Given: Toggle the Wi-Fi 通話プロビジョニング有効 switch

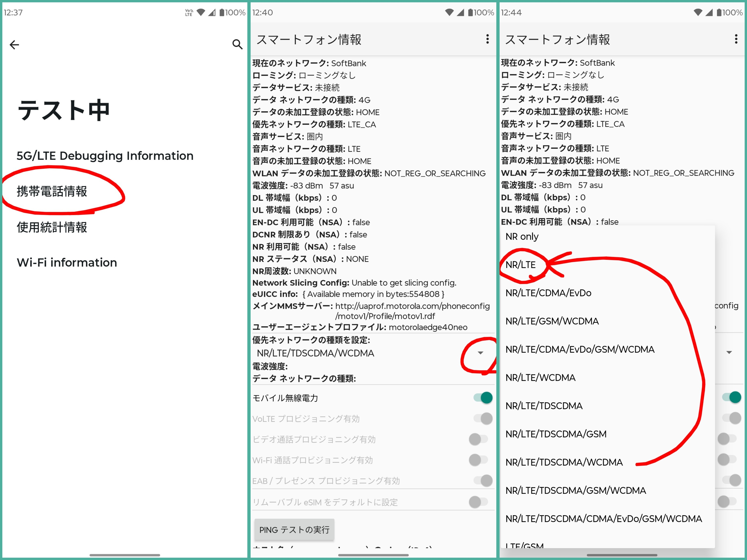Looking at the screenshot, I should (478, 460).
